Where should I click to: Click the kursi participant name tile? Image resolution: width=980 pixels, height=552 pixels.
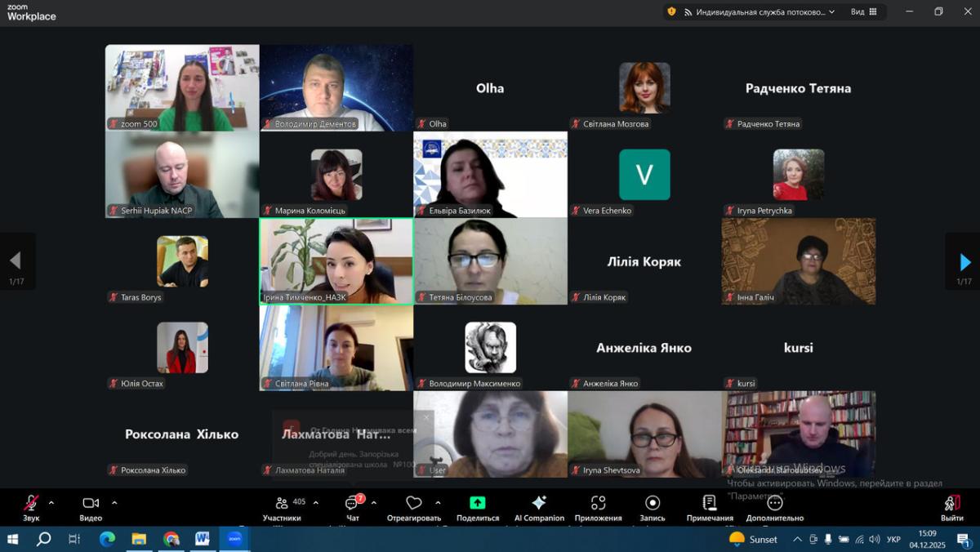coord(799,348)
